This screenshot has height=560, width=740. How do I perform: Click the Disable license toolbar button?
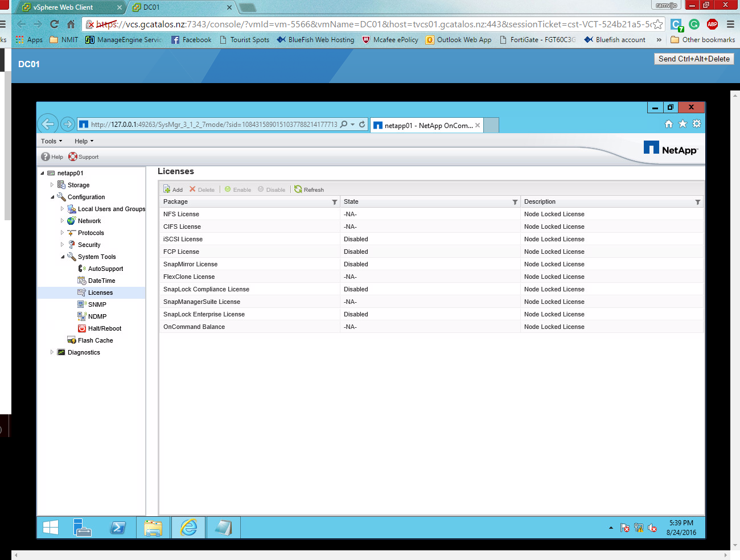(x=272, y=190)
